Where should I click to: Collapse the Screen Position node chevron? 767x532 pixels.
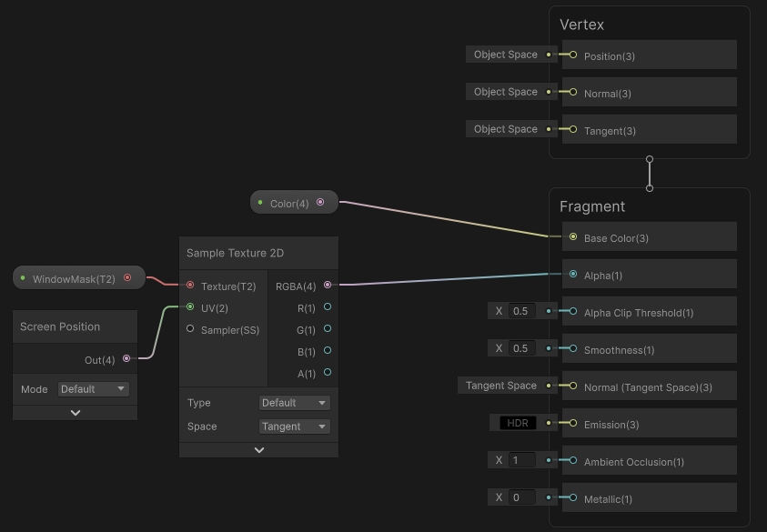[x=76, y=413]
